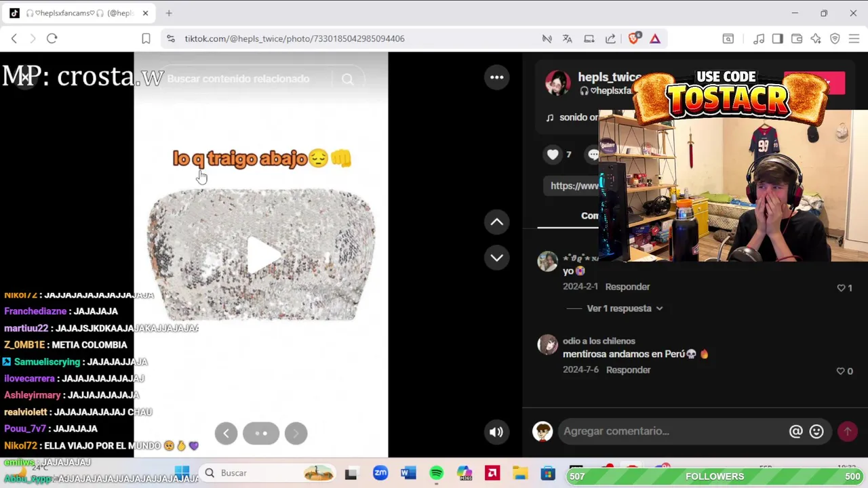The width and height of the screenshot is (868, 488).
Task: Open Brave VPN shield icon
Action: pyautogui.click(x=835, y=39)
